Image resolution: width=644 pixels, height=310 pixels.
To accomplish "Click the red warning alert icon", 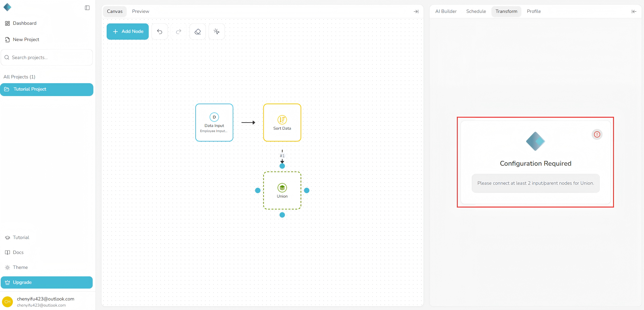I will (597, 134).
